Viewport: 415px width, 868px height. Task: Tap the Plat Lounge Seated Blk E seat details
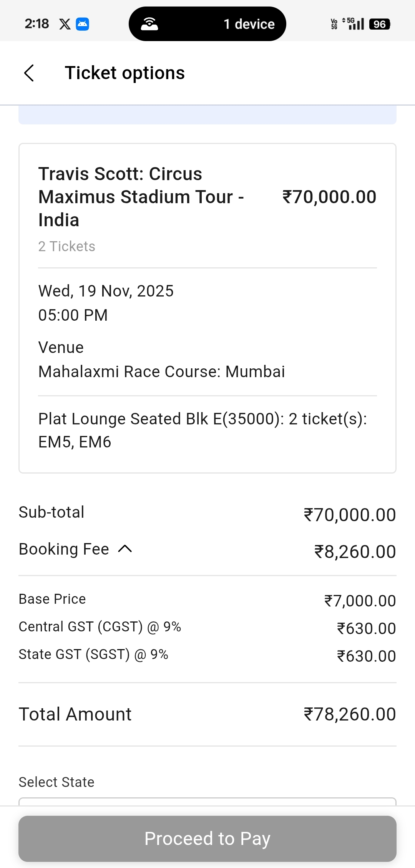tap(203, 430)
